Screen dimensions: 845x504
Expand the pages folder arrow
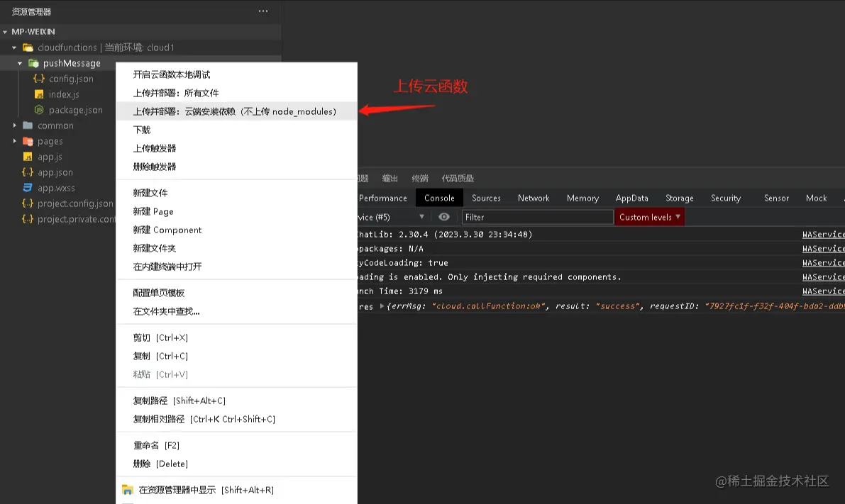pos(15,141)
